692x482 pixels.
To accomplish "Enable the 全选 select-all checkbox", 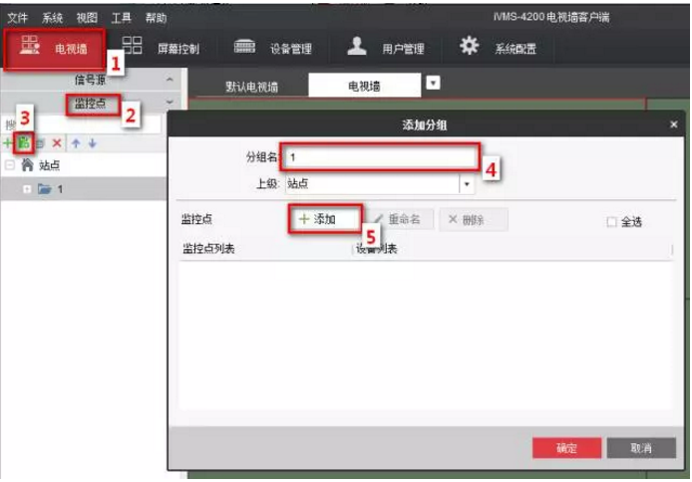I will click(x=612, y=222).
